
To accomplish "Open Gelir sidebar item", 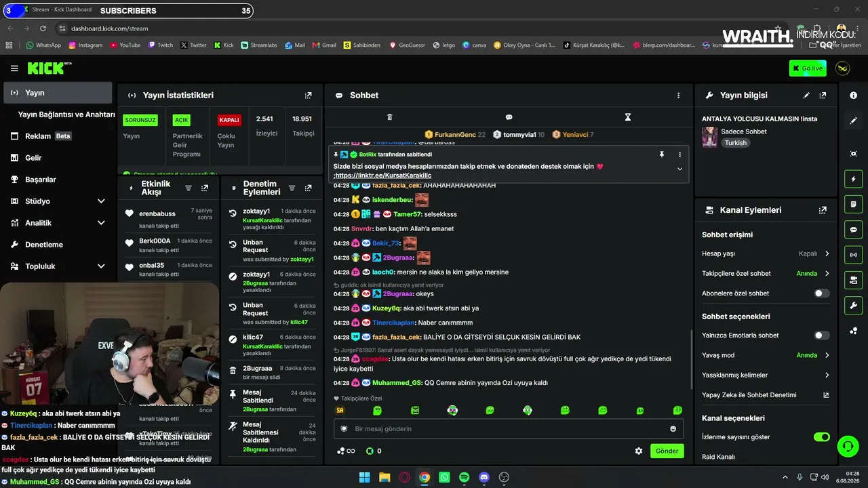I will coord(58,158).
